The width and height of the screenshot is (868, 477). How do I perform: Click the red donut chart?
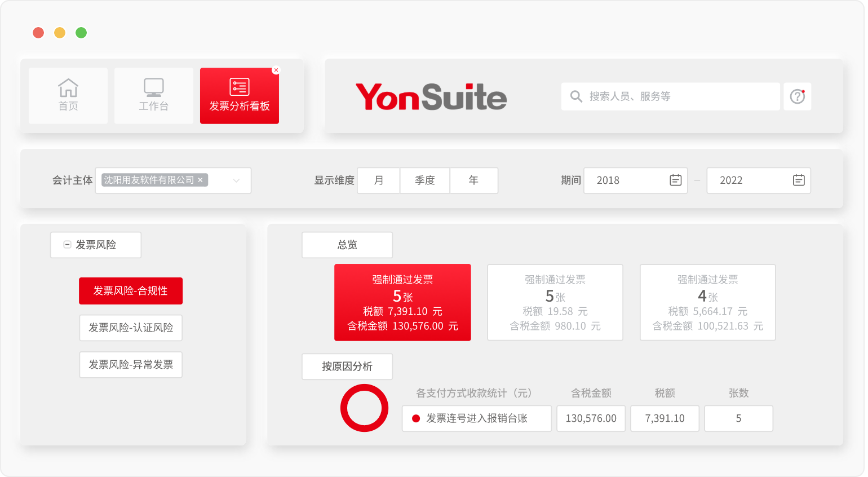364,408
